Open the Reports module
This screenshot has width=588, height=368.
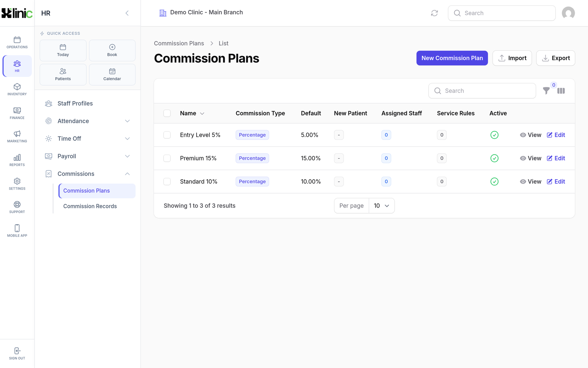click(17, 160)
